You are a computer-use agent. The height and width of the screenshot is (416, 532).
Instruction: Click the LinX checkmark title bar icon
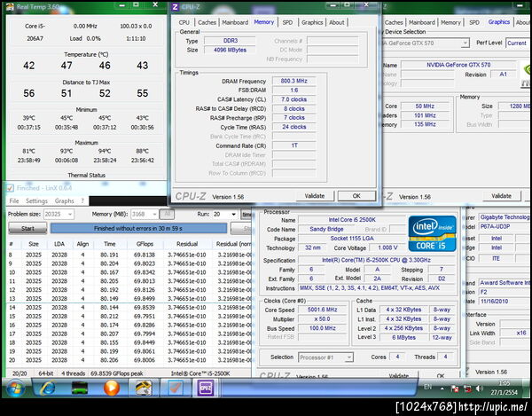click(10, 188)
